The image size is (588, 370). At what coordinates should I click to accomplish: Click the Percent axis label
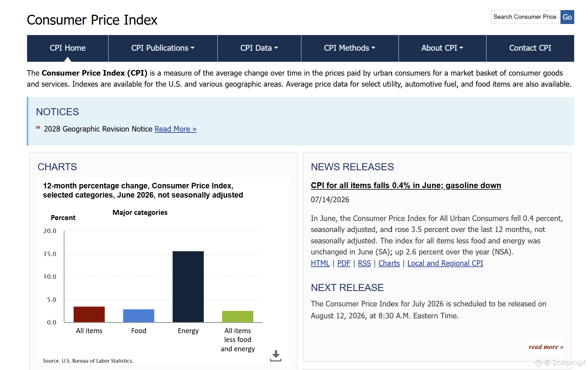click(x=63, y=218)
